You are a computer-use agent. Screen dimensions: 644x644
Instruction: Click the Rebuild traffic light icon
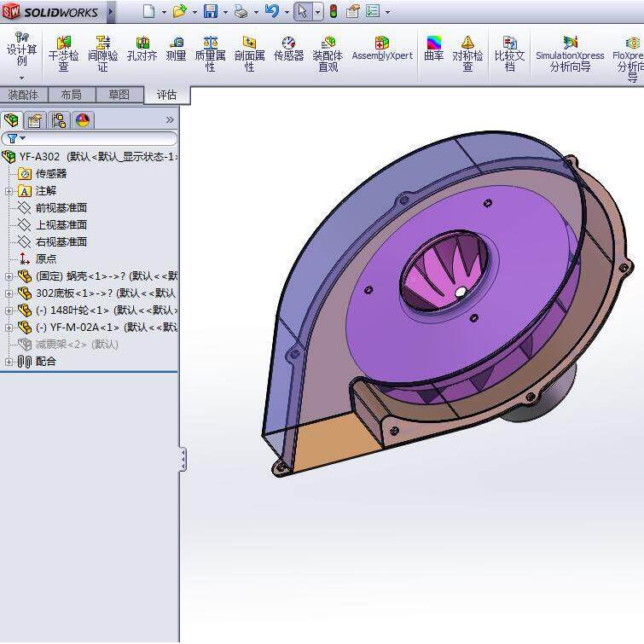coord(334,11)
